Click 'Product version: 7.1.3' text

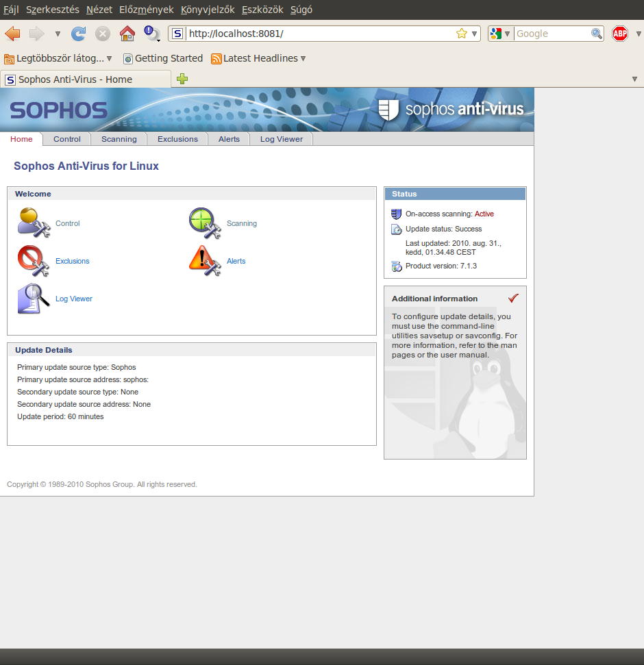click(x=441, y=266)
